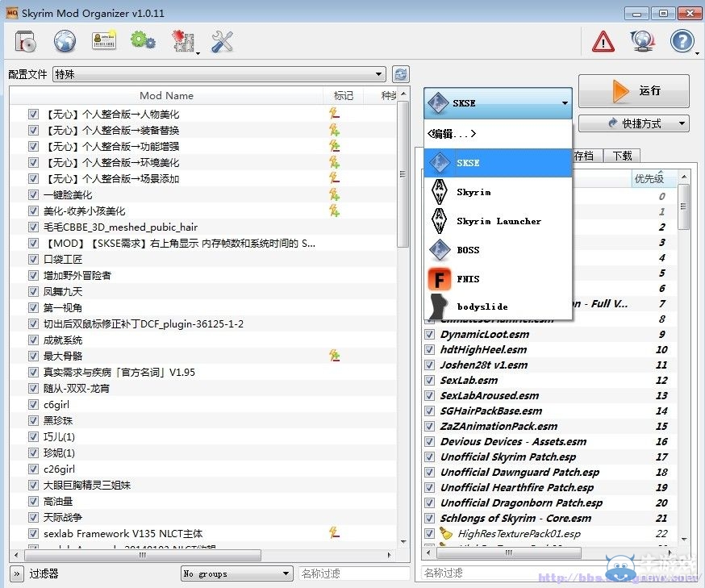Click the 运行 run button
Image resolution: width=705 pixels, height=588 pixels.
pos(633,91)
